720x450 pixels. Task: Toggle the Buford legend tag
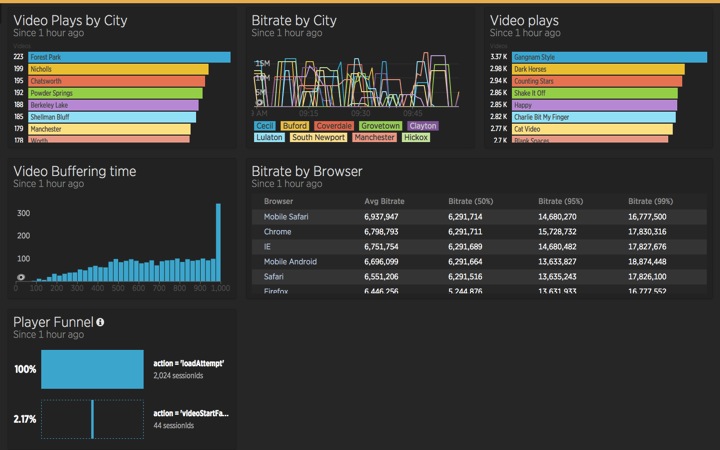[294, 126]
